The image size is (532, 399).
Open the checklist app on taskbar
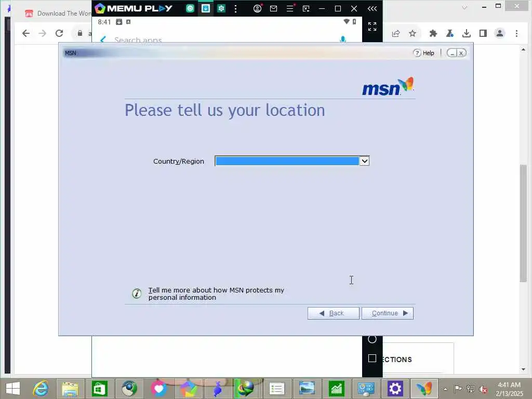click(277, 389)
